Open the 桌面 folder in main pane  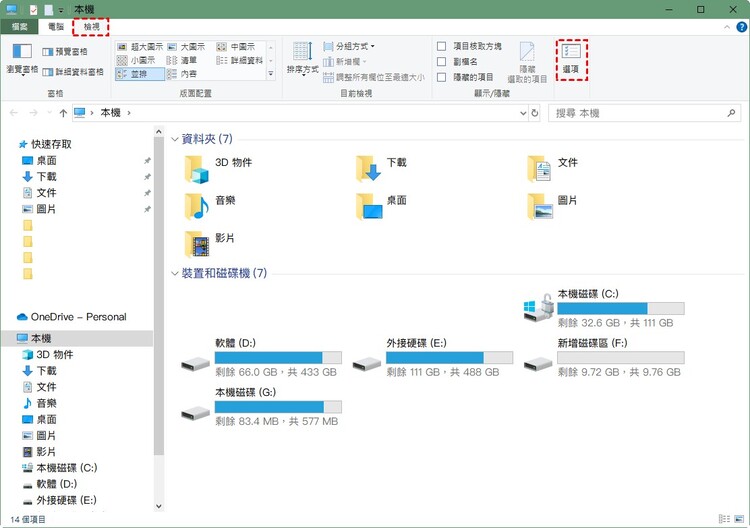click(x=369, y=207)
